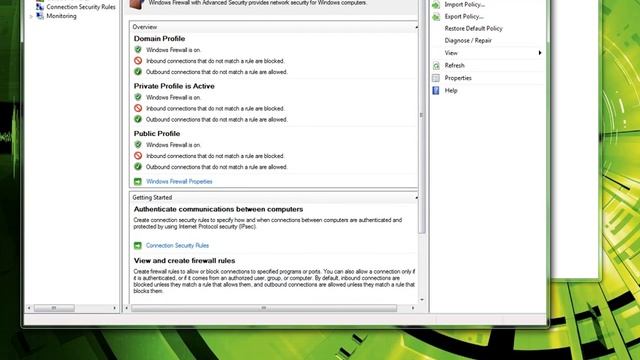This screenshot has height=360, width=640.
Task: Click Domain Profile firewall-on shield icon
Action: point(138,49)
